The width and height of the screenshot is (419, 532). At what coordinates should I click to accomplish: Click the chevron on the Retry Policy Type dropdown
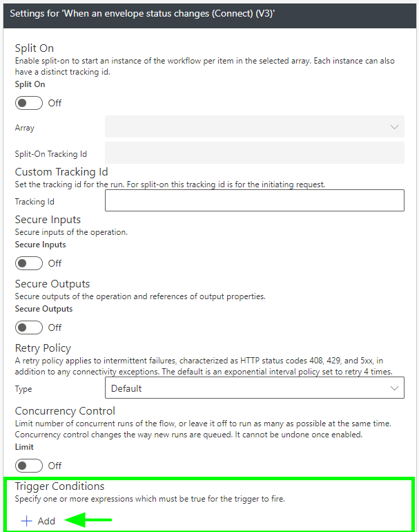pyautogui.click(x=394, y=388)
